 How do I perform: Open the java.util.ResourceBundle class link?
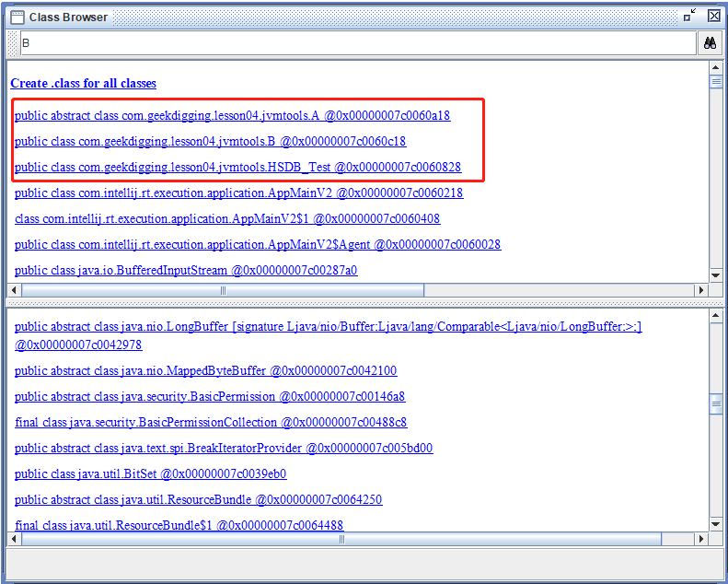198,500
